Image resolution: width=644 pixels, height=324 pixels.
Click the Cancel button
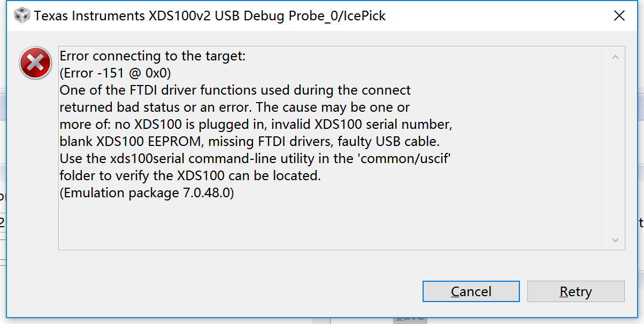coord(471,291)
